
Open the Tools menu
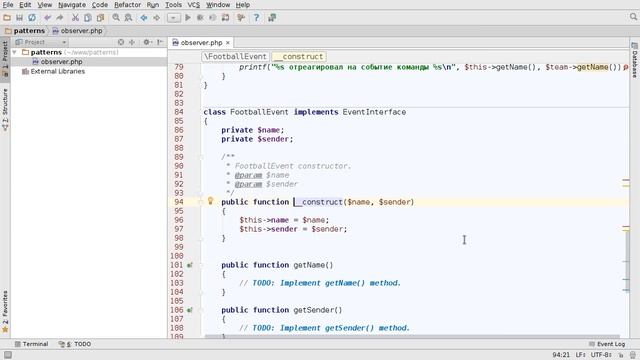click(173, 5)
